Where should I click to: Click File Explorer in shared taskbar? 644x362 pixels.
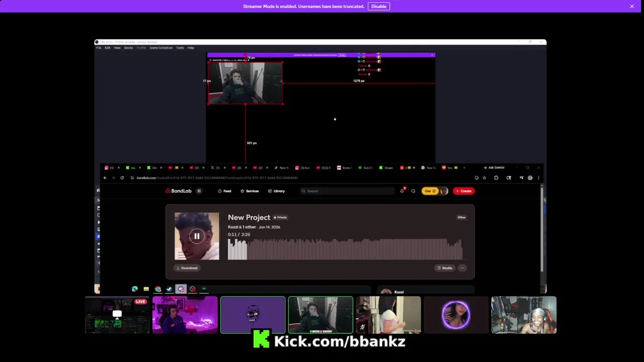tap(146, 289)
